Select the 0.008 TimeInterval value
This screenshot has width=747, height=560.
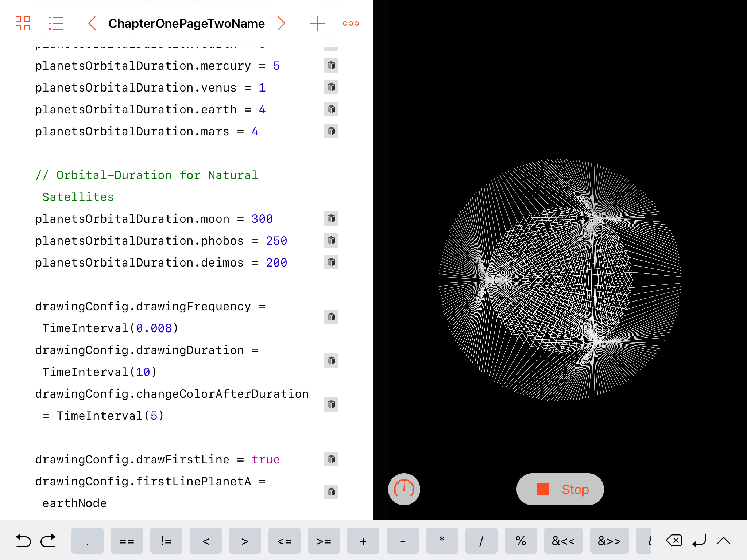154,328
